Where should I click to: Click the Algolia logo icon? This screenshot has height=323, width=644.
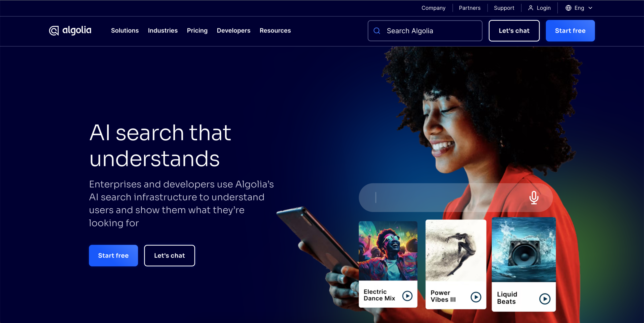click(x=54, y=31)
